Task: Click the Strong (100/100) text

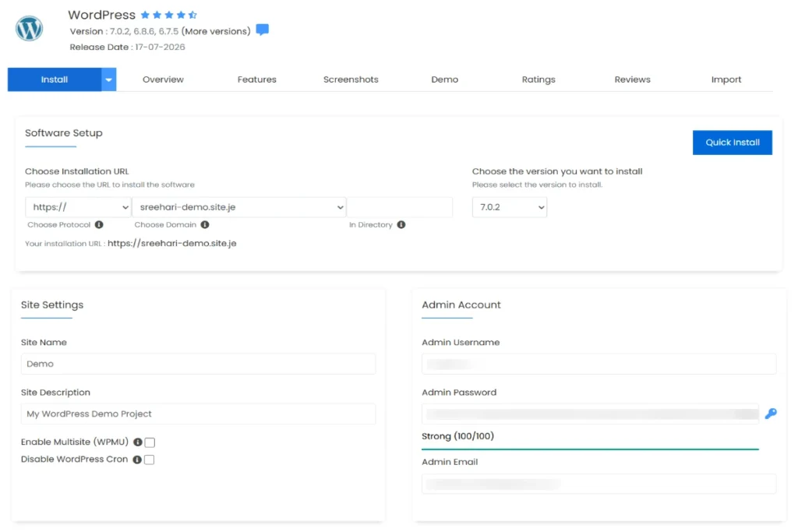Action: pos(457,436)
